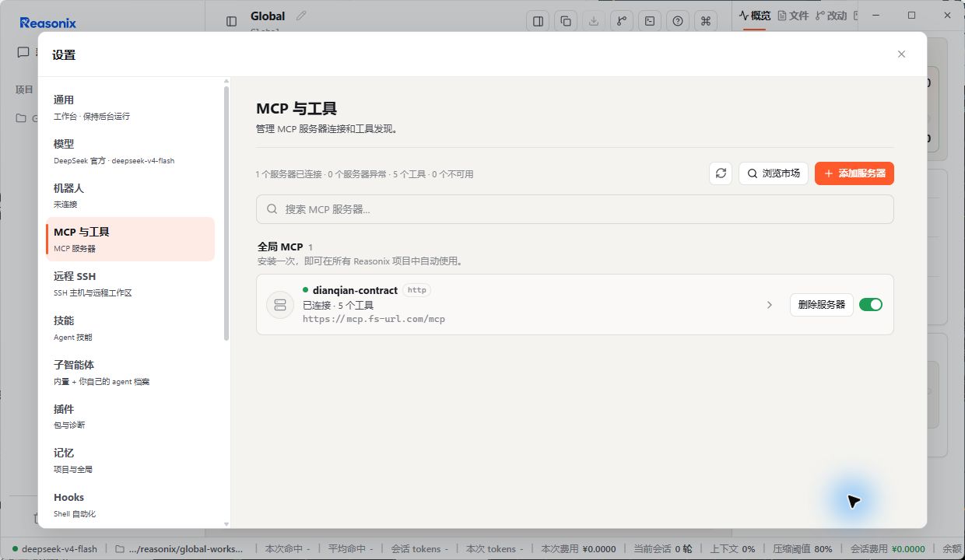Screen dimensions: 965x560
Task: Maximize the Reasonix window
Action: click(912, 15)
